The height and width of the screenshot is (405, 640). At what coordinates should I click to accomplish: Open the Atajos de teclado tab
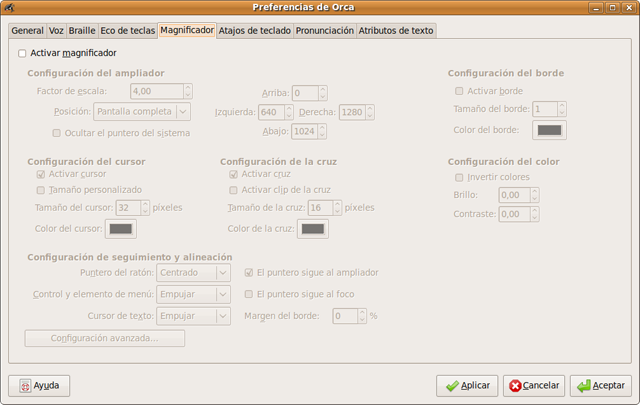point(254,31)
